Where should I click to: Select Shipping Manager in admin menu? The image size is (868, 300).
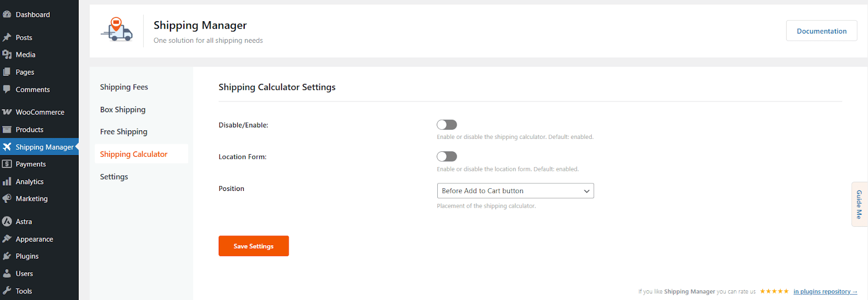pyautogui.click(x=39, y=147)
